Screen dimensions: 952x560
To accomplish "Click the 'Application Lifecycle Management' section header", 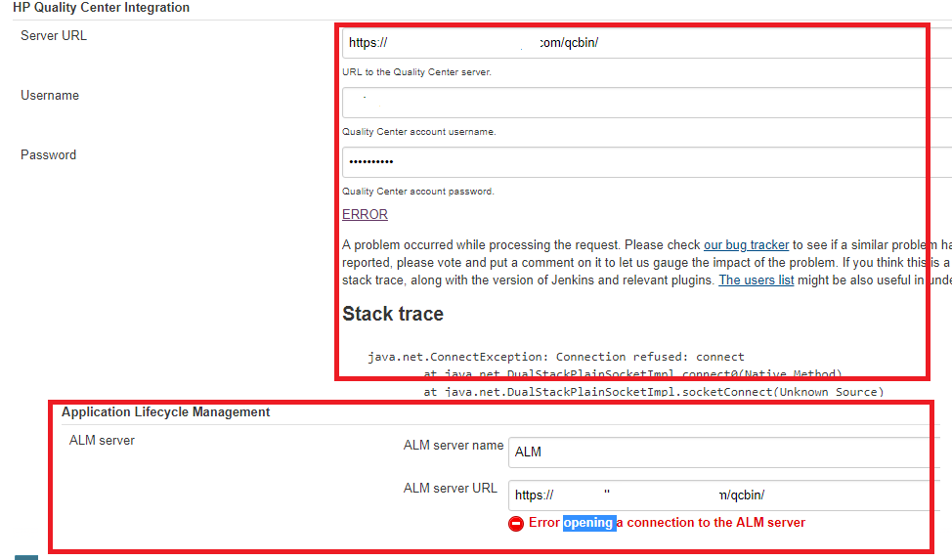I will click(x=165, y=412).
